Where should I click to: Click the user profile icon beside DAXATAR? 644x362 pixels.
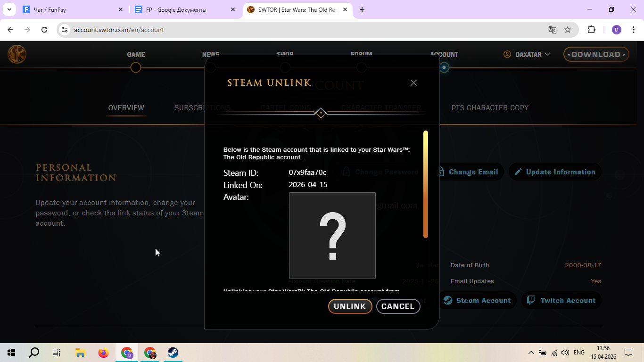[x=507, y=55]
